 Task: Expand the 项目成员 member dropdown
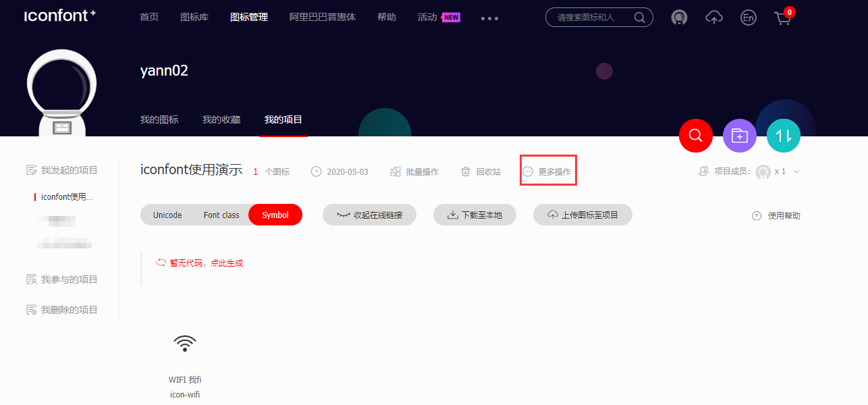click(796, 171)
